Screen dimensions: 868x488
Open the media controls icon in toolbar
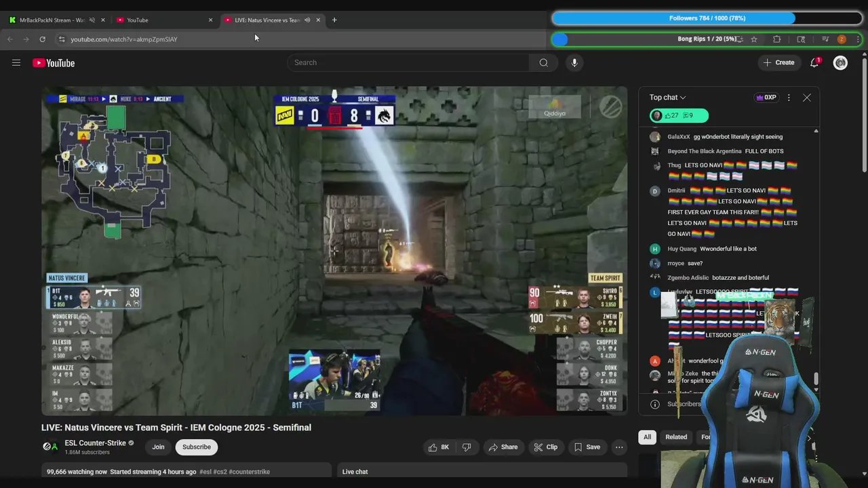click(825, 39)
